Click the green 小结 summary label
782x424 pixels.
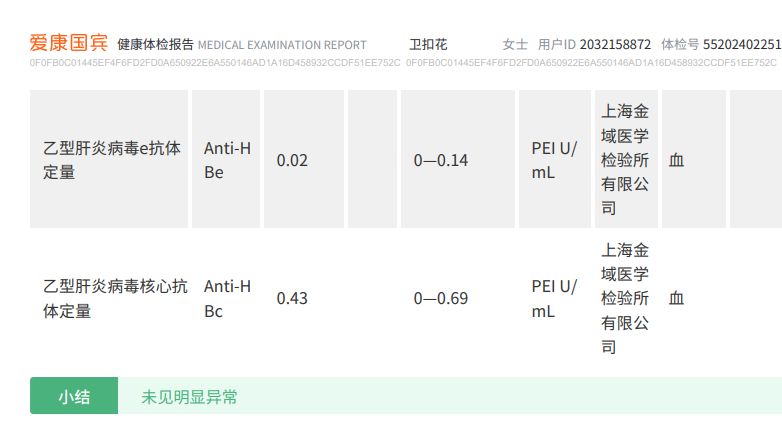tap(74, 397)
